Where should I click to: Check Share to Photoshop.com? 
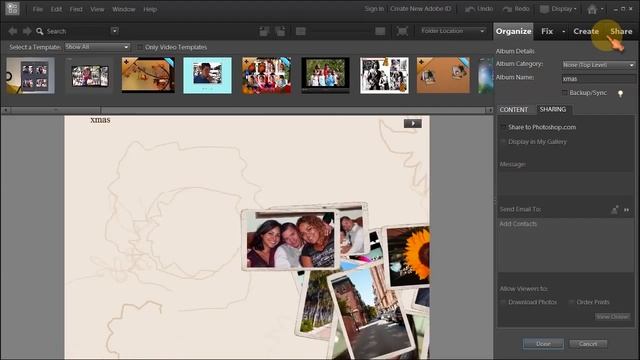pos(503,127)
